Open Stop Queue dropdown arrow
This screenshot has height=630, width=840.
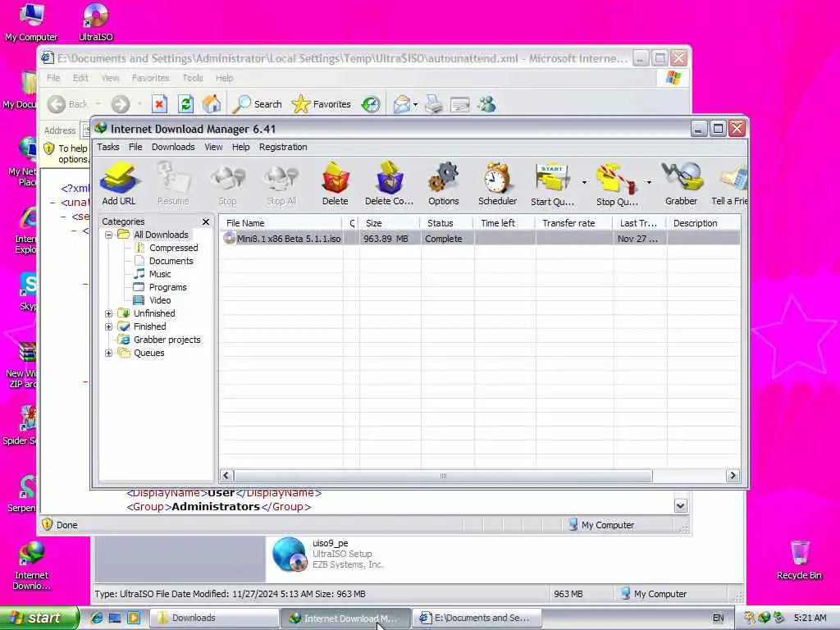coord(649,182)
